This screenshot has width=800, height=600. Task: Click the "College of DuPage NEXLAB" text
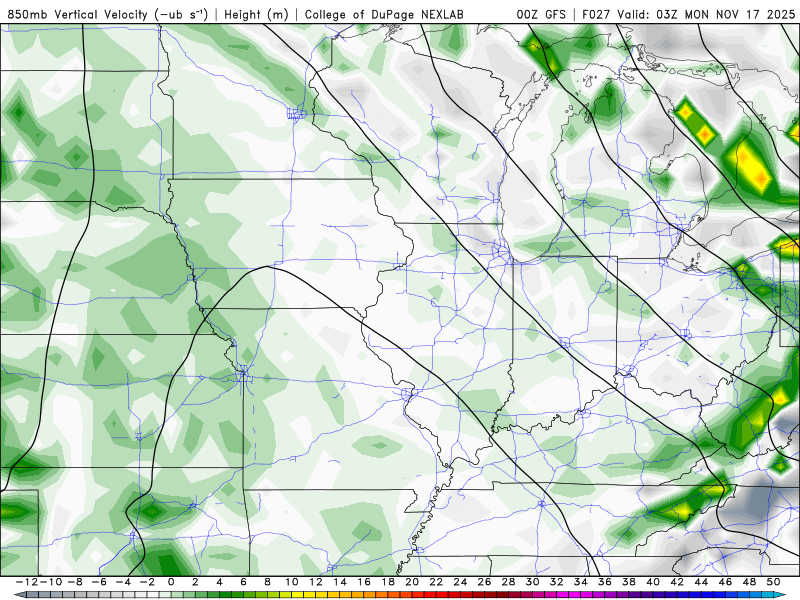(384, 14)
